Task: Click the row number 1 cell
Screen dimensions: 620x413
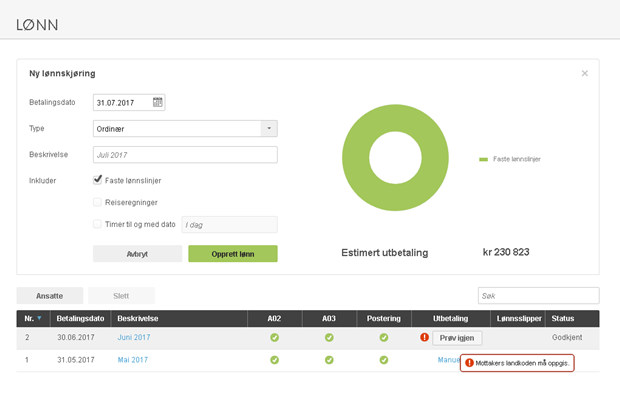Action: tap(27, 360)
